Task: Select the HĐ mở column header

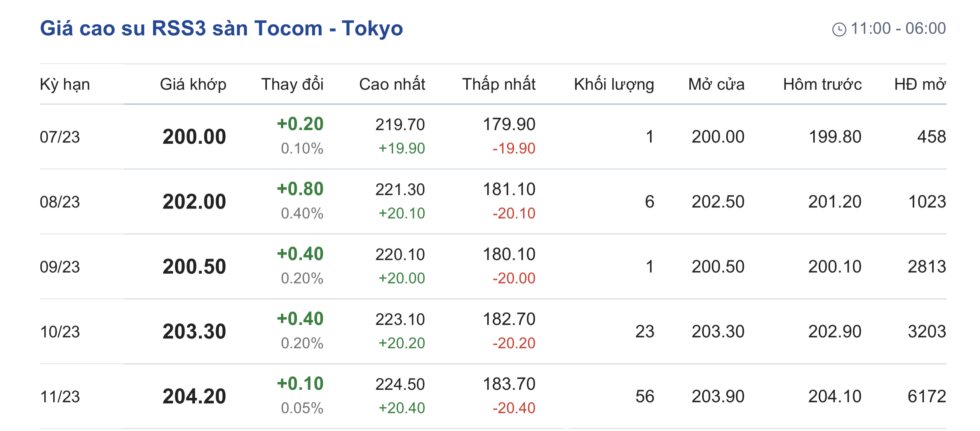Action: click(x=920, y=84)
